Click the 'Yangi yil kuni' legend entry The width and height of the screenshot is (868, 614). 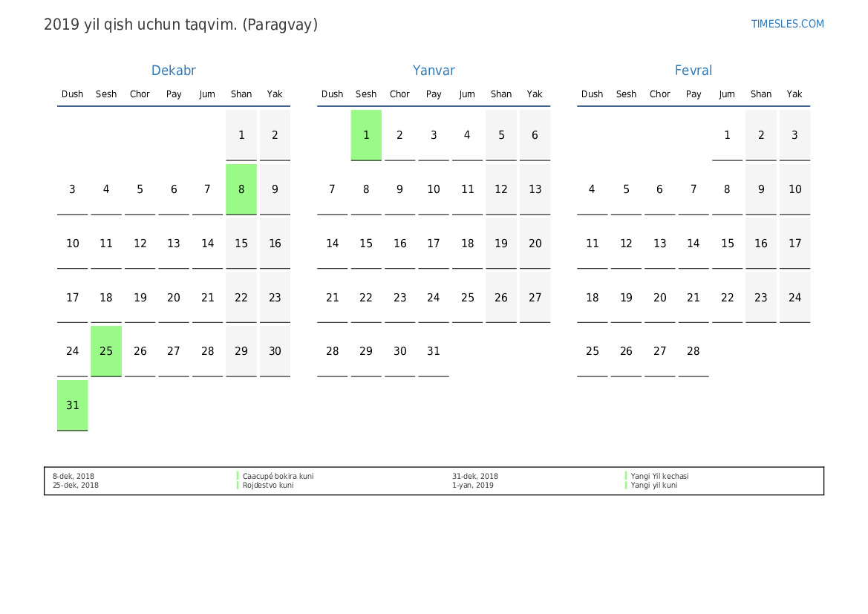[x=653, y=485]
